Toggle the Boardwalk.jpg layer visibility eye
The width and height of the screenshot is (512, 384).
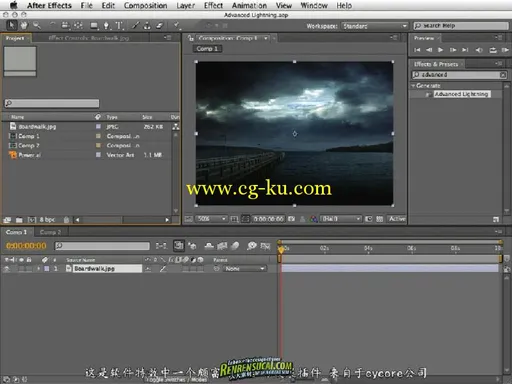(7, 269)
